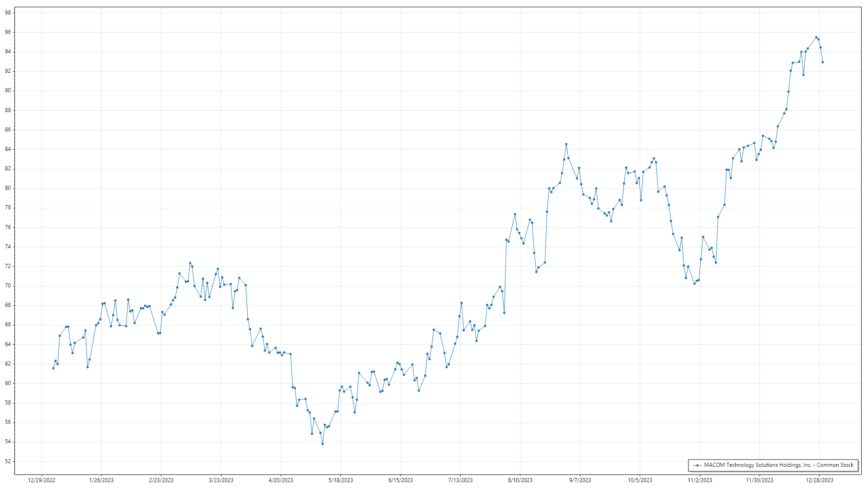This screenshot has height=488, width=868.
Task: Select the 11/2/2023 date tick label
Action: click(x=700, y=480)
